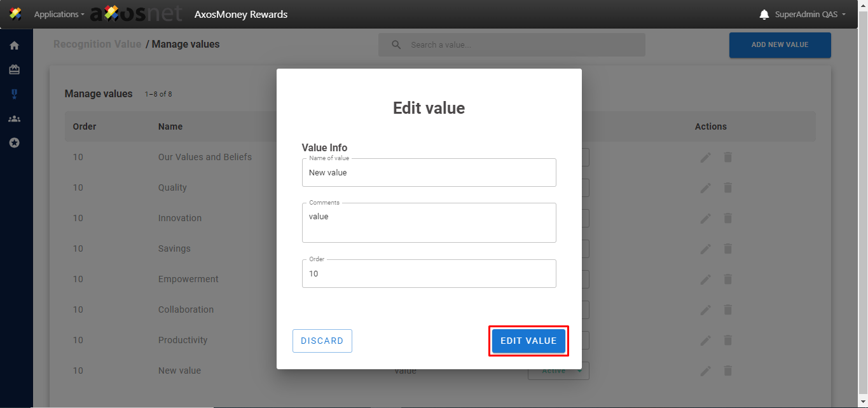Click pencil edit icon for Productivity row
Viewport: 868px width, 408px height.
705,340
